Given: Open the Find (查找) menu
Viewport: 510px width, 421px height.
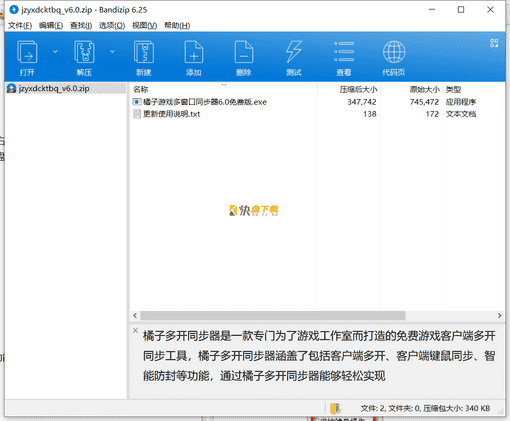Looking at the screenshot, I should (x=81, y=25).
